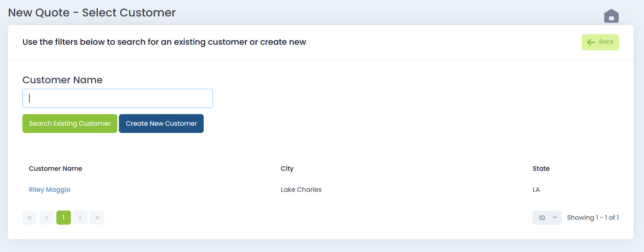This screenshot has height=252, width=644.
Task: Click the State column header
Action: coord(541,169)
